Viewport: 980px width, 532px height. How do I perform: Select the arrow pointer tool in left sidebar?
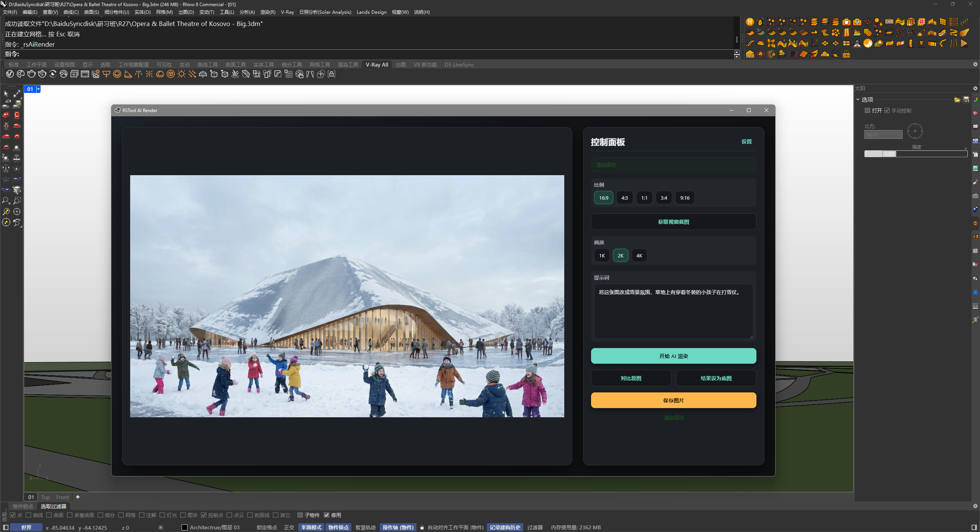(x=6, y=94)
